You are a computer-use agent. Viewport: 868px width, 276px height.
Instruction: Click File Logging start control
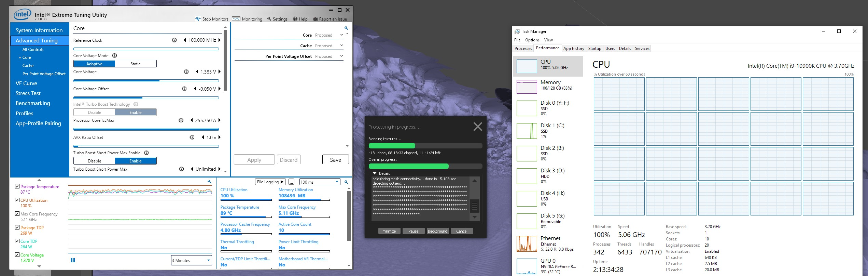coord(270,182)
